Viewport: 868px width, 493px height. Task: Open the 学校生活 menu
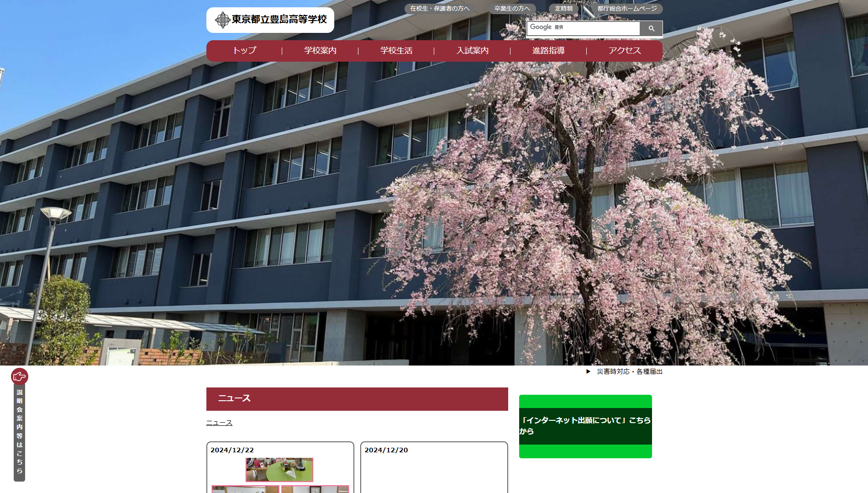pyautogui.click(x=396, y=51)
